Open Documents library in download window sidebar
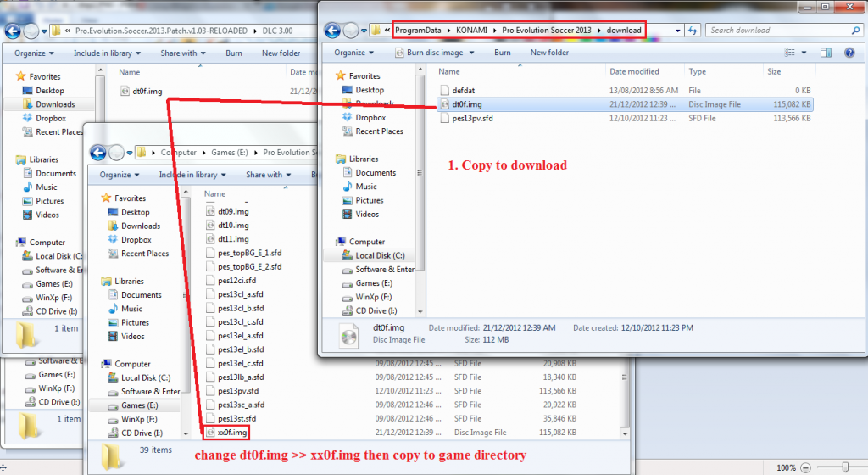Image resolution: width=868 pixels, height=475 pixels. 370,173
